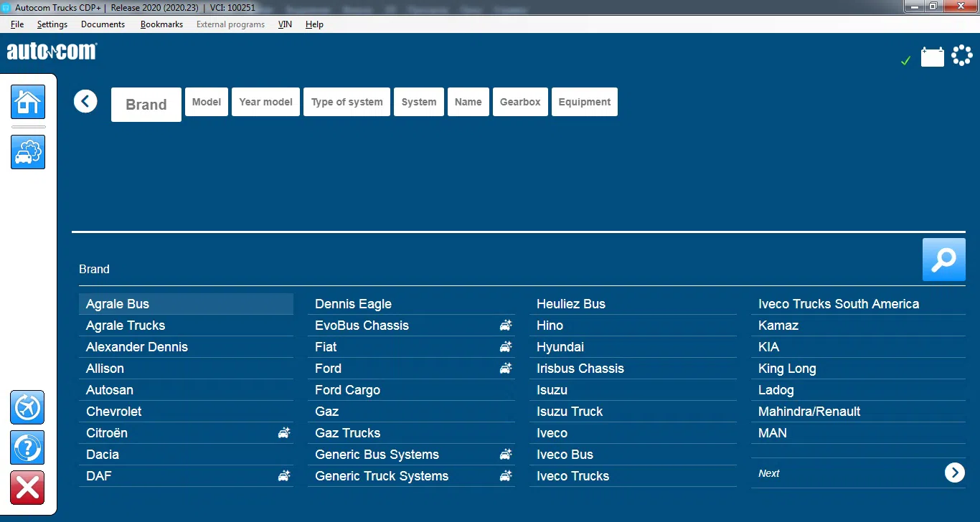Image resolution: width=980 pixels, height=522 pixels.
Task: Click the circular back arrow icon
Action: [85, 102]
